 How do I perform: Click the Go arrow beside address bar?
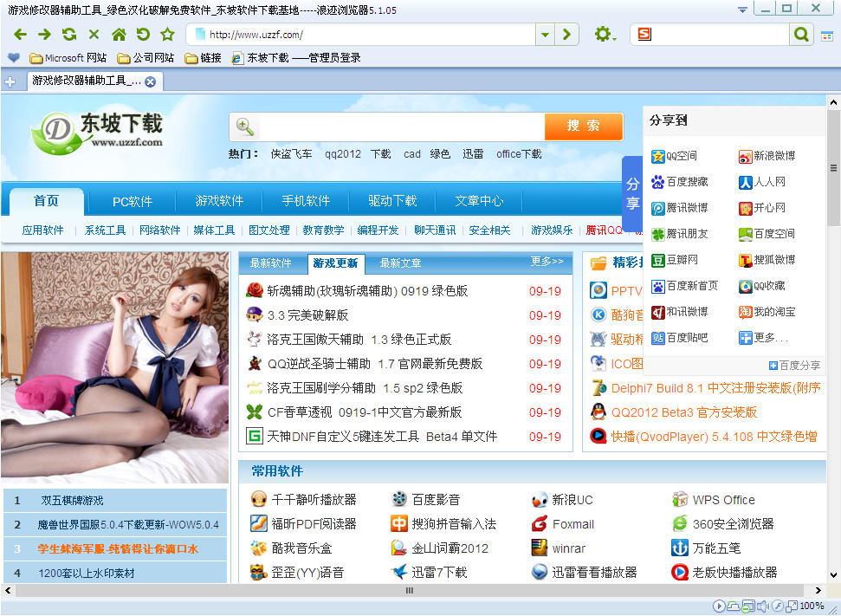pyautogui.click(x=567, y=35)
